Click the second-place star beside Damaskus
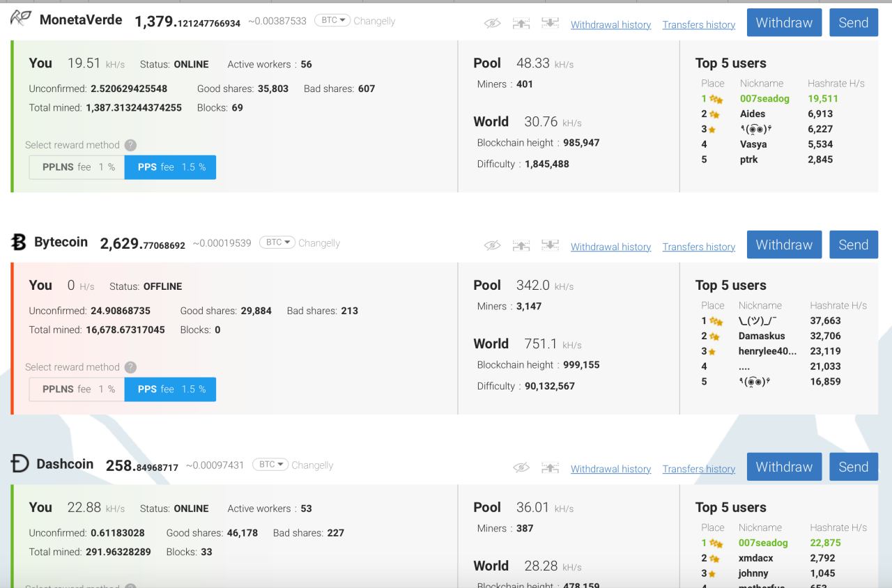 [714, 336]
